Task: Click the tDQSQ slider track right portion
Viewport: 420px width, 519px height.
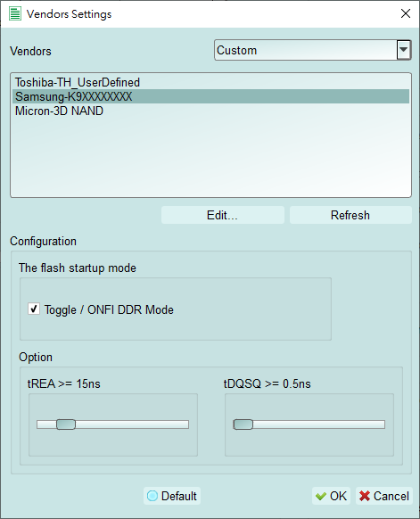Action: (319, 424)
